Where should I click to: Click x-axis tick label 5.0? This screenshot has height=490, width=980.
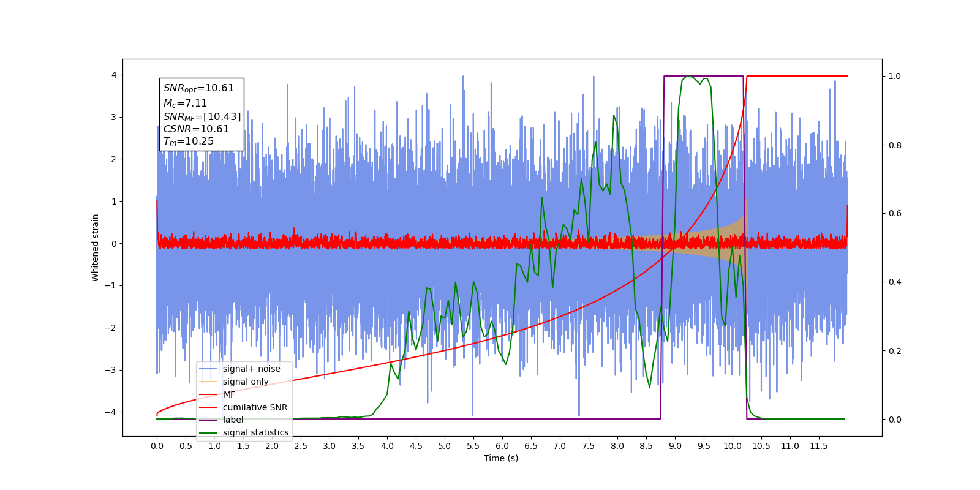(x=445, y=446)
